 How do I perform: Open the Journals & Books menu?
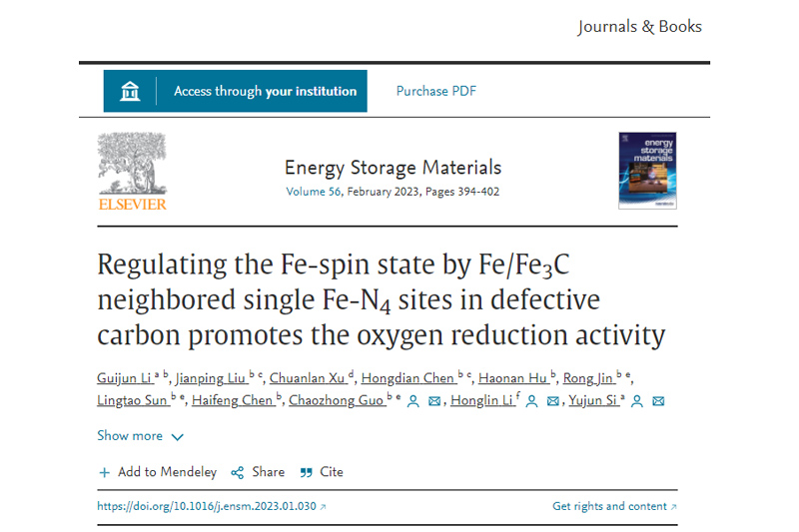(639, 27)
